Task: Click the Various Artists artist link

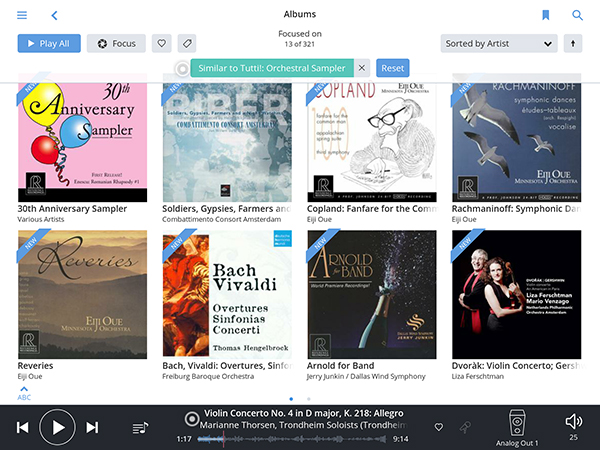Action: pos(41,220)
